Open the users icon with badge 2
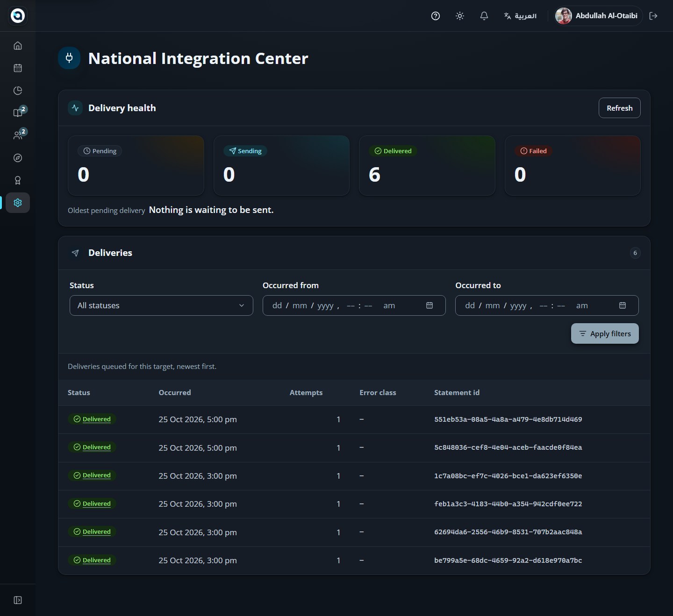This screenshot has width=673, height=616. 18,135
